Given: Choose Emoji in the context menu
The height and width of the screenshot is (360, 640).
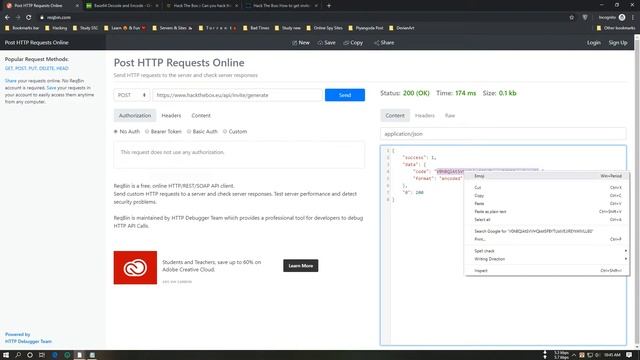Looking at the screenshot, I should [x=547, y=176].
